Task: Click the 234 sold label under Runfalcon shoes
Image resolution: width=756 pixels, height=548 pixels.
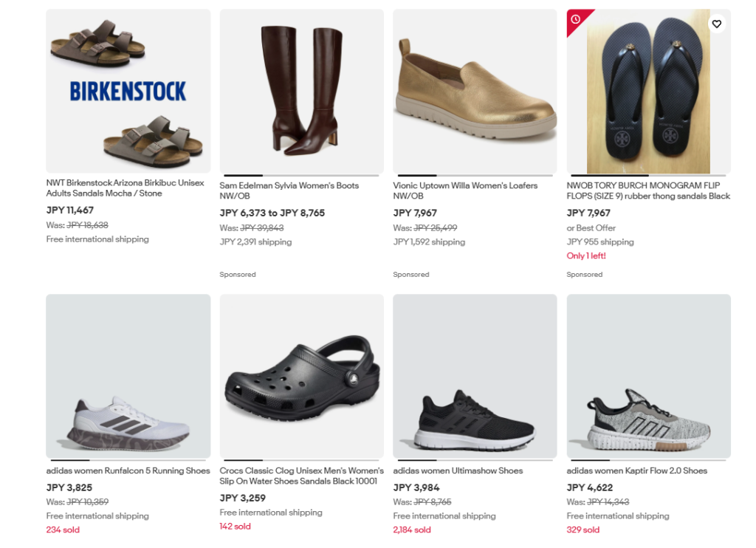Action: (61, 530)
